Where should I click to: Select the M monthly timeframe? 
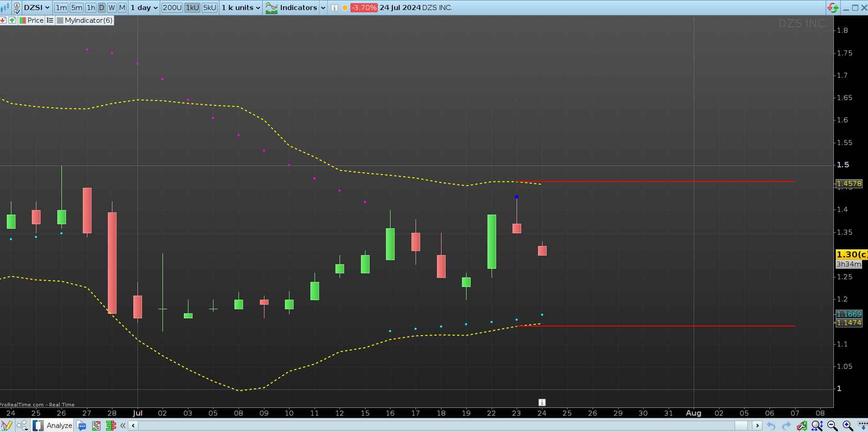[122, 8]
